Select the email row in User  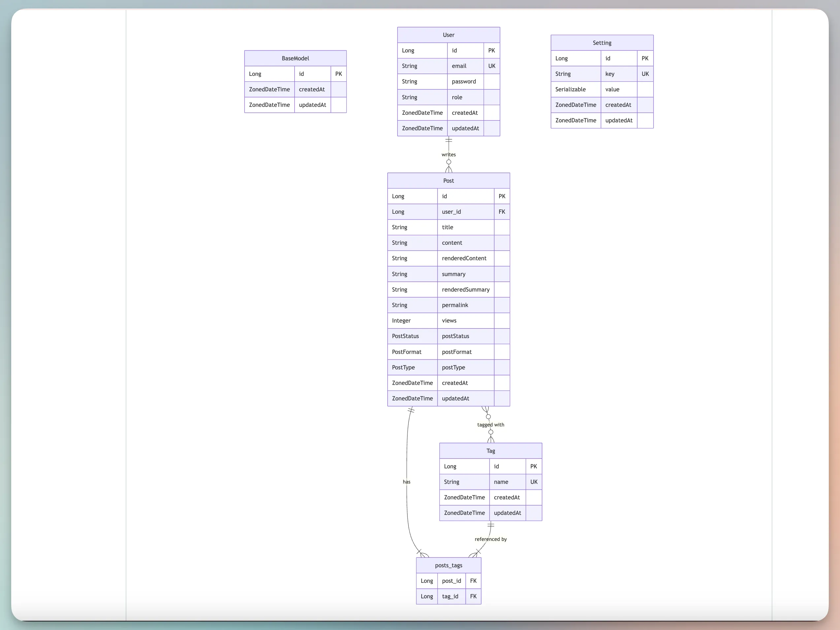point(460,66)
